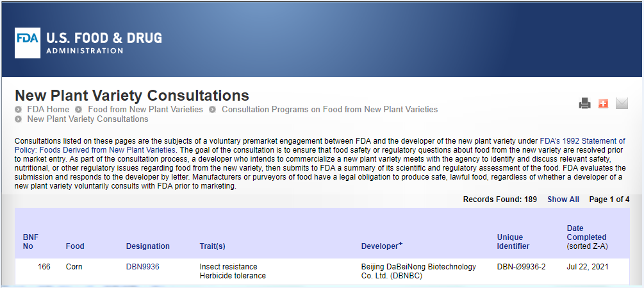Open New Plant Variety Consultations breadcrumb link
Image resolution: width=644 pixels, height=288 pixels.
point(88,119)
